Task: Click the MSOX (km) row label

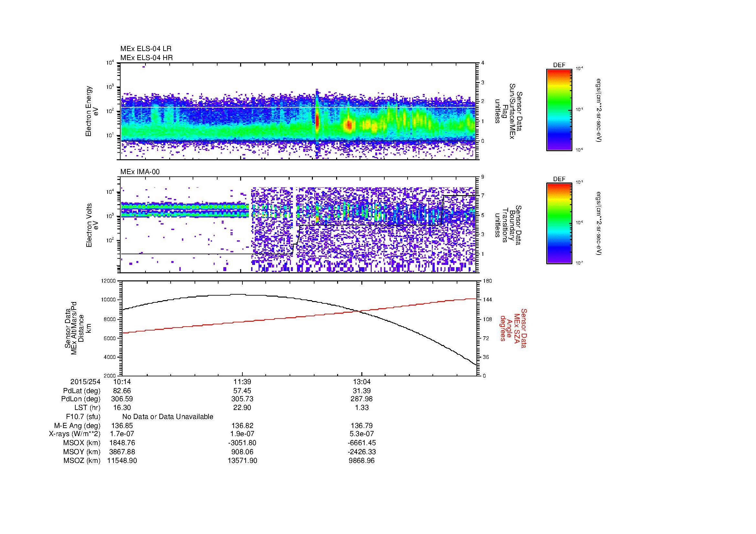Action: (82, 443)
